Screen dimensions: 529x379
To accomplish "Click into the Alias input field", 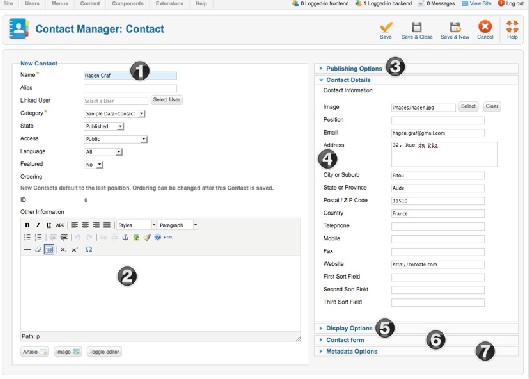I will (130, 88).
